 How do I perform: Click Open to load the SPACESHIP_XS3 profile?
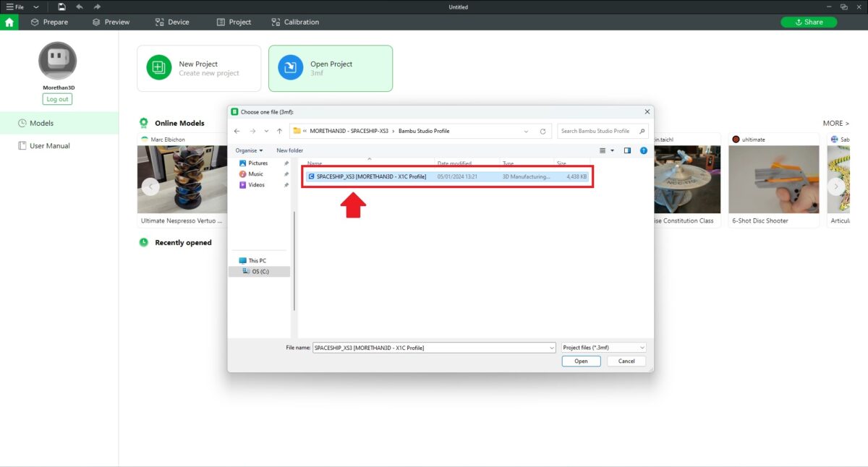(580, 361)
